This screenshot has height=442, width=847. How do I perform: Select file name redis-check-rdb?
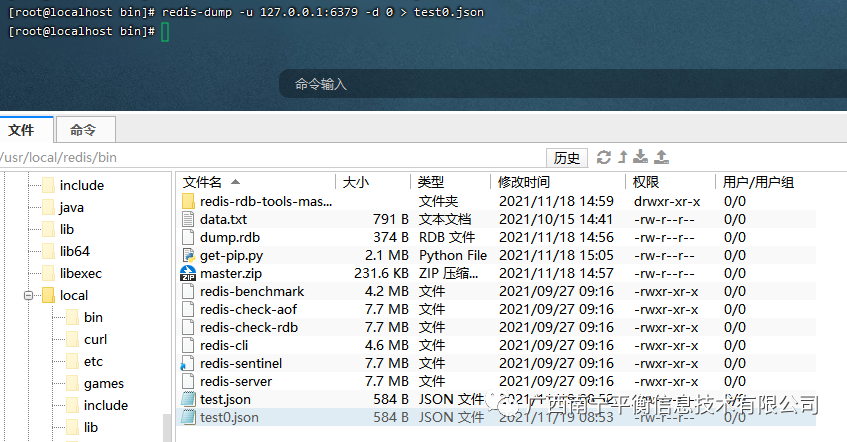click(x=248, y=327)
